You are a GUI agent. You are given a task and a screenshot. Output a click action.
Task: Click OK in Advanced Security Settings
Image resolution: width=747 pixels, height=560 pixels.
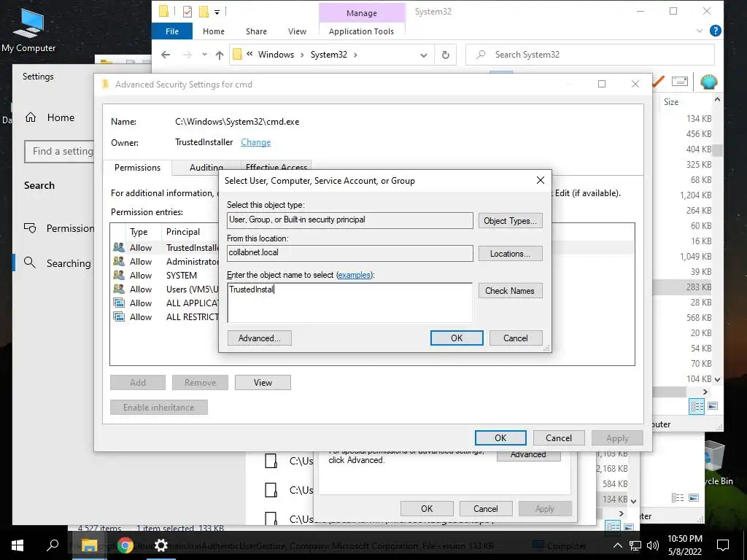(500, 437)
